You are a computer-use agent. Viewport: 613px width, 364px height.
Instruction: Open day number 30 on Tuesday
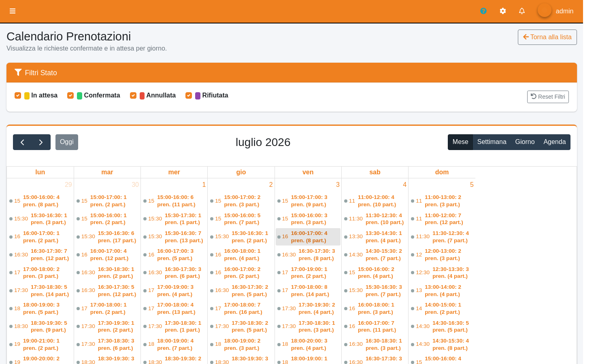135,185
